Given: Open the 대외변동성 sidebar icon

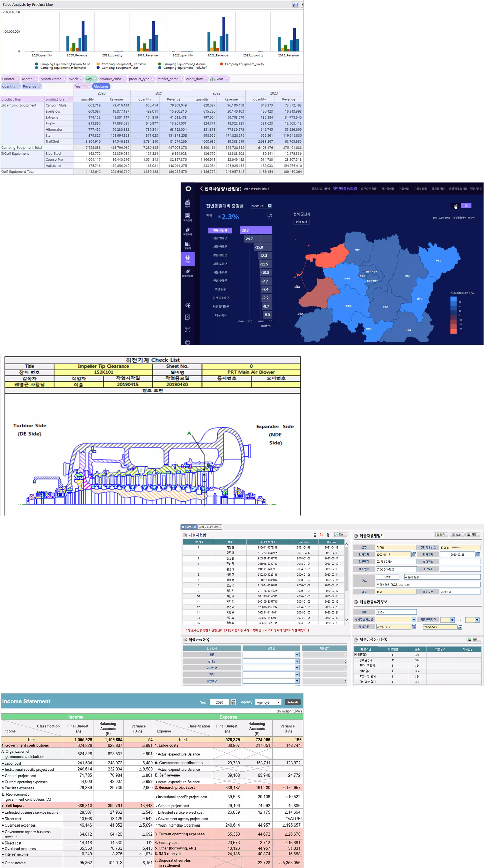Looking at the screenshot, I should coord(188,273).
